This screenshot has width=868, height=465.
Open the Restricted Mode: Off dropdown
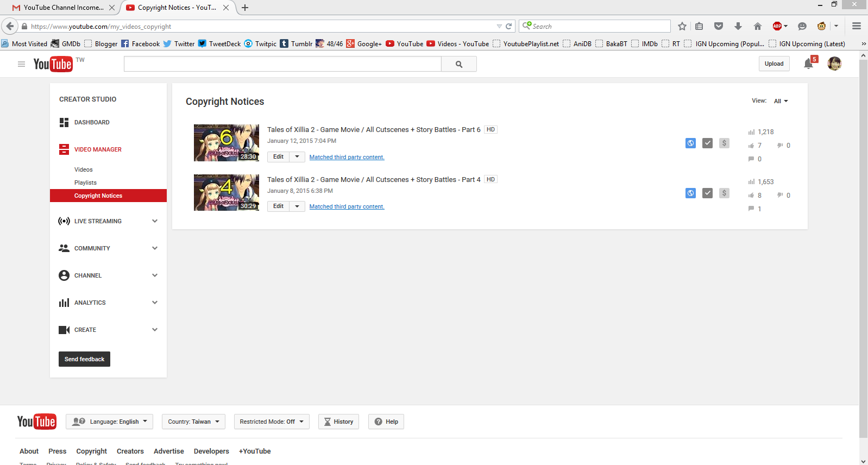pos(272,422)
